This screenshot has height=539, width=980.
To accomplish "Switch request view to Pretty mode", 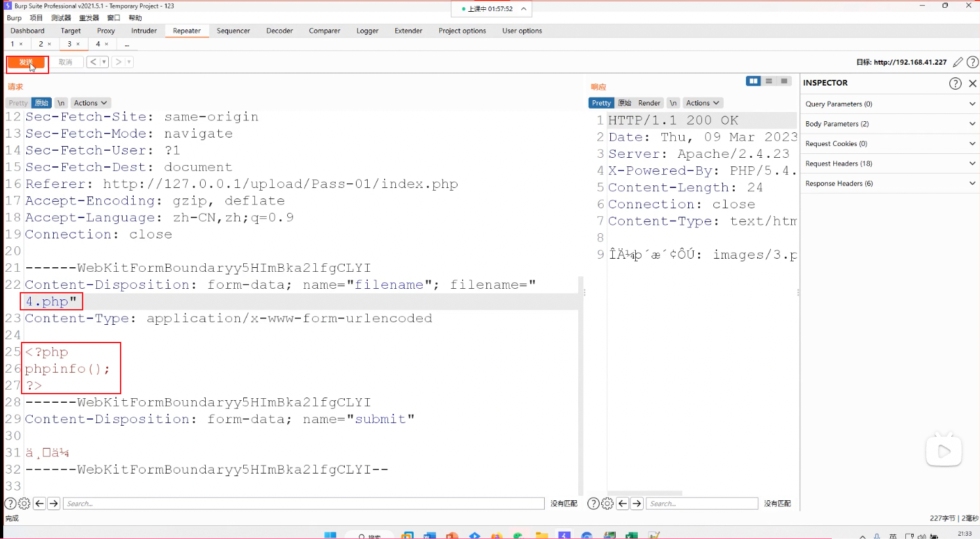I will click(x=18, y=103).
